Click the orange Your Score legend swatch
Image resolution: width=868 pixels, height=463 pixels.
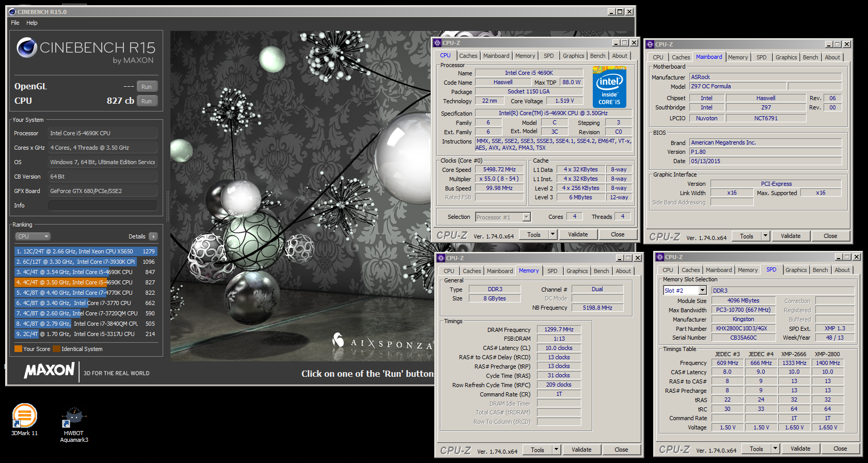coord(18,349)
